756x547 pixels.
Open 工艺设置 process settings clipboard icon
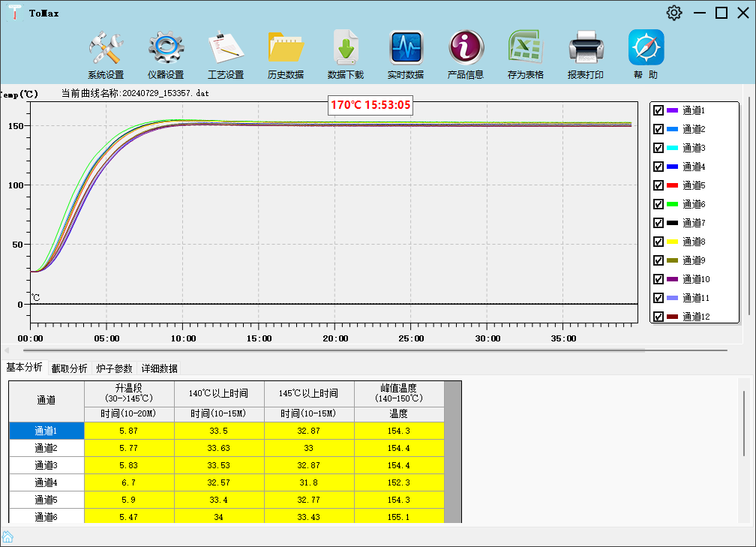pyautogui.click(x=225, y=49)
